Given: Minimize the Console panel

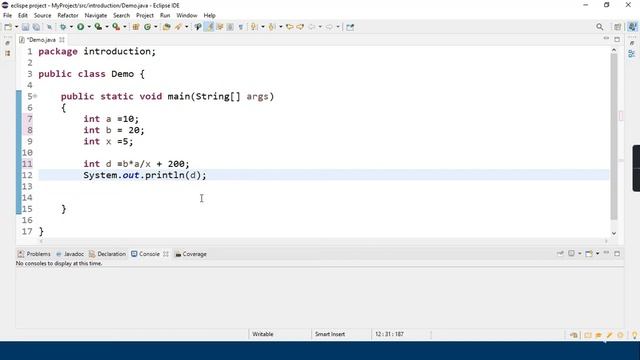Looking at the screenshot, I should (x=607, y=253).
